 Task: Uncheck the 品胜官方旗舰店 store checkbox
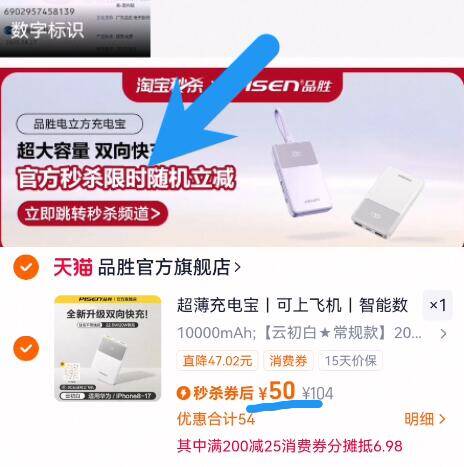[x=26, y=267]
